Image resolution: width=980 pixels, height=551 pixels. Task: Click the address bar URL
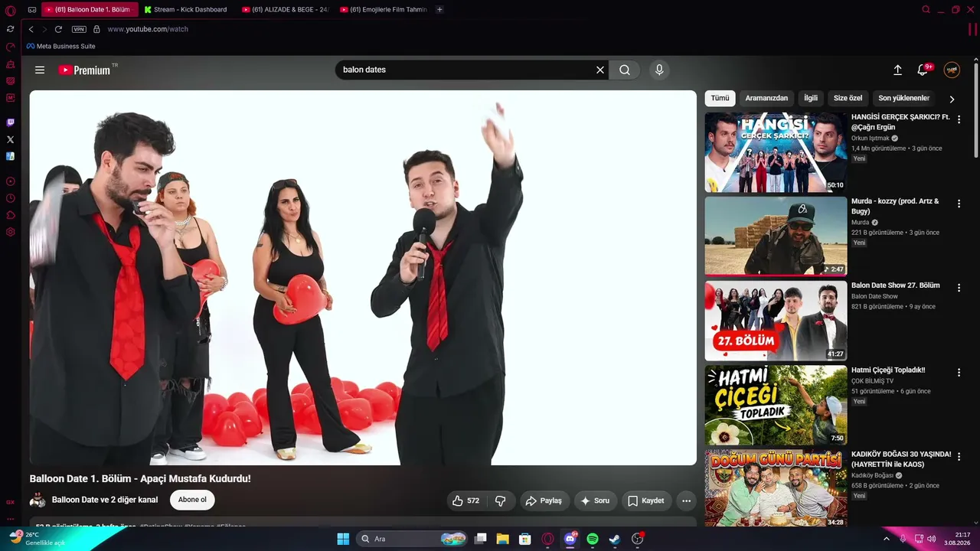tap(148, 29)
